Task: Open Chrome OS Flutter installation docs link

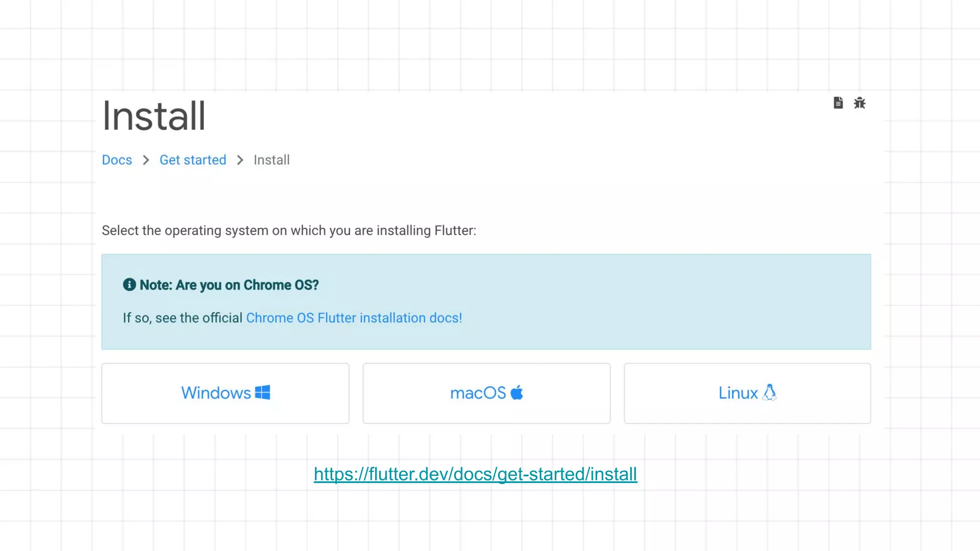Action: pyautogui.click(x=354, y=318)
